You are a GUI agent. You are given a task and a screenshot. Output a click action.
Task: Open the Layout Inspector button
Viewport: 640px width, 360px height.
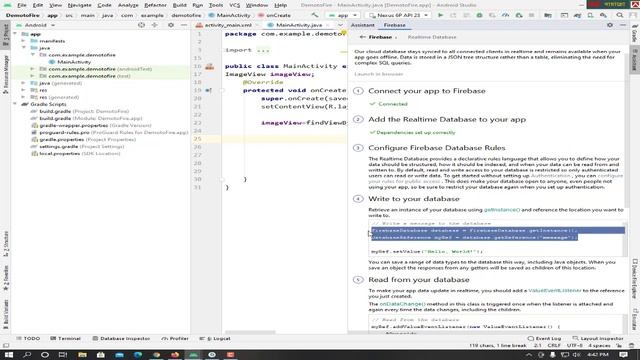[x=598, y=338]
